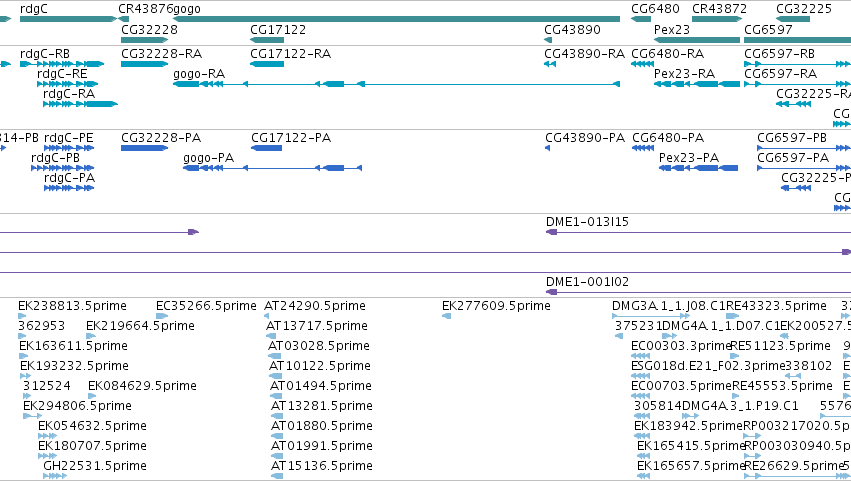Select the rdgC gene label
The height and width of the screenshot is (481, 851).
[34, 9]
